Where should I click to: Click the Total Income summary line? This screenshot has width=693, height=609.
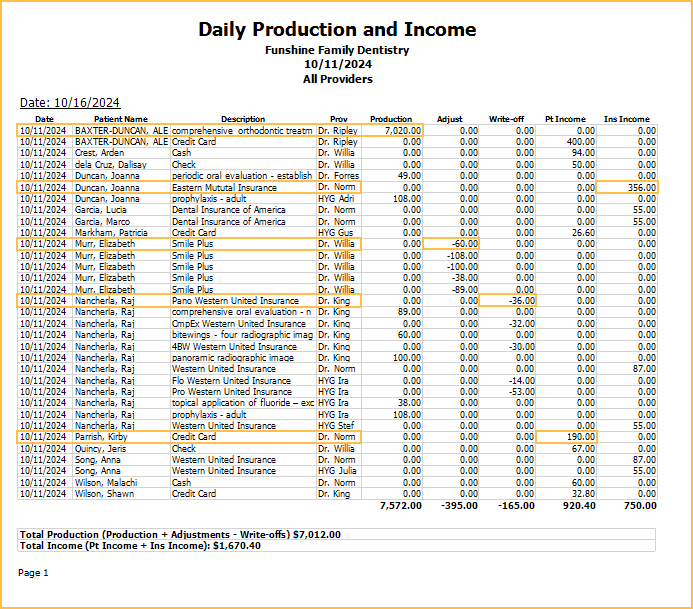(140, 545)
